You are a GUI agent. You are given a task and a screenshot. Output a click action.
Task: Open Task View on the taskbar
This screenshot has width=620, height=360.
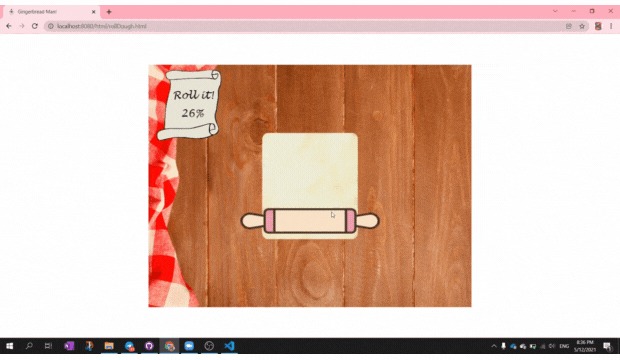tap(48, 346)
